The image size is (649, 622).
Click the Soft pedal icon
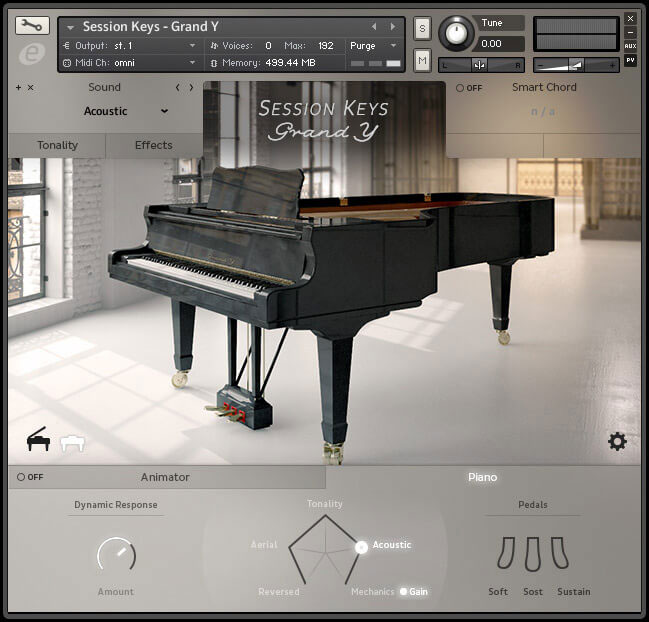[507, 553]
